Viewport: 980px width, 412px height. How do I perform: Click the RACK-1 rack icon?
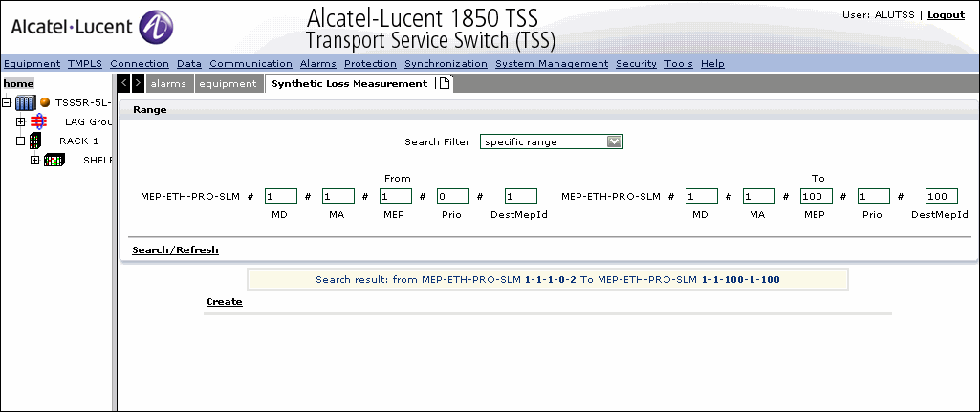35,141
